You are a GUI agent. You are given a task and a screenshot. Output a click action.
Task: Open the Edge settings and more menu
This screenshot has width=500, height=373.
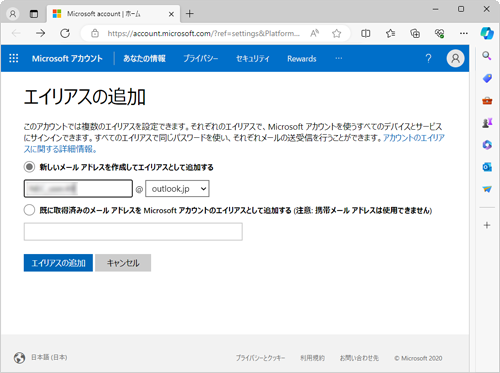(x=464, y=33)
